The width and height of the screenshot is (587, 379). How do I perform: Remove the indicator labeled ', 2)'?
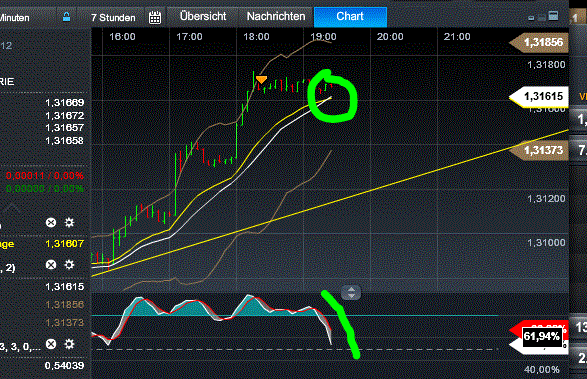(51, 265)
